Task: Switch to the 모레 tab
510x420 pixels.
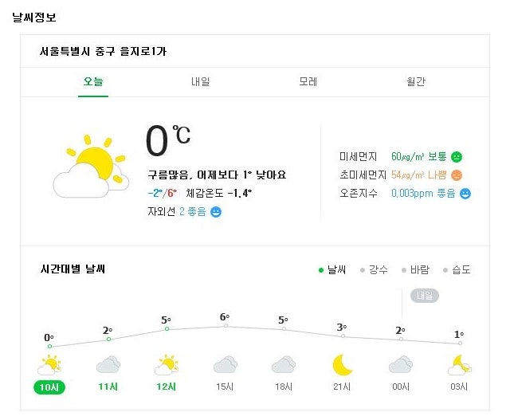Action: 308,81
